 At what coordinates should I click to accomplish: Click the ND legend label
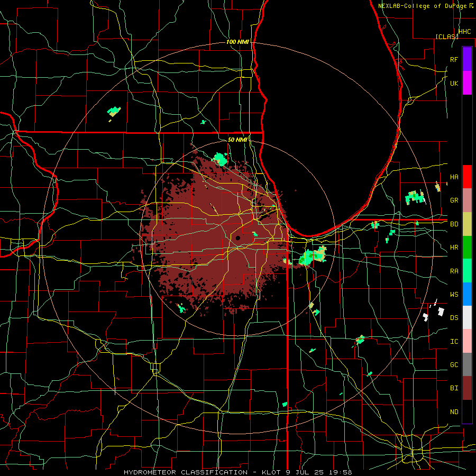point(454,412)
